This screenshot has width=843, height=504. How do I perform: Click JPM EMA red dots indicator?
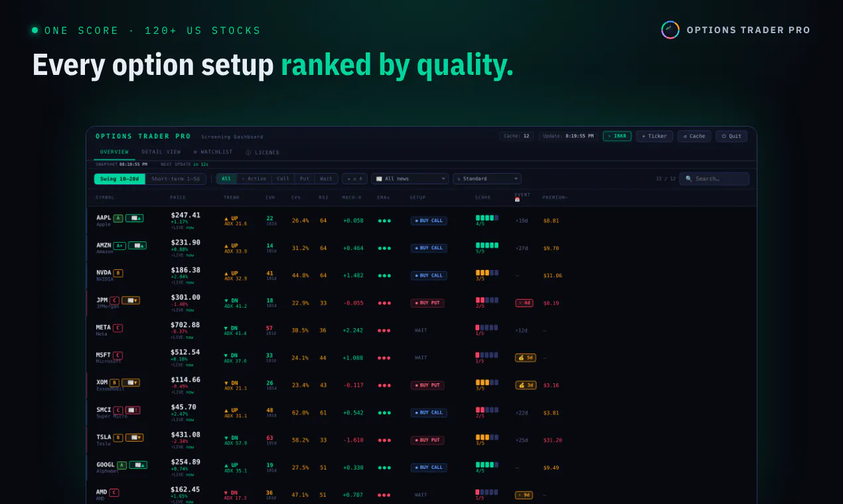pos(384,303)
